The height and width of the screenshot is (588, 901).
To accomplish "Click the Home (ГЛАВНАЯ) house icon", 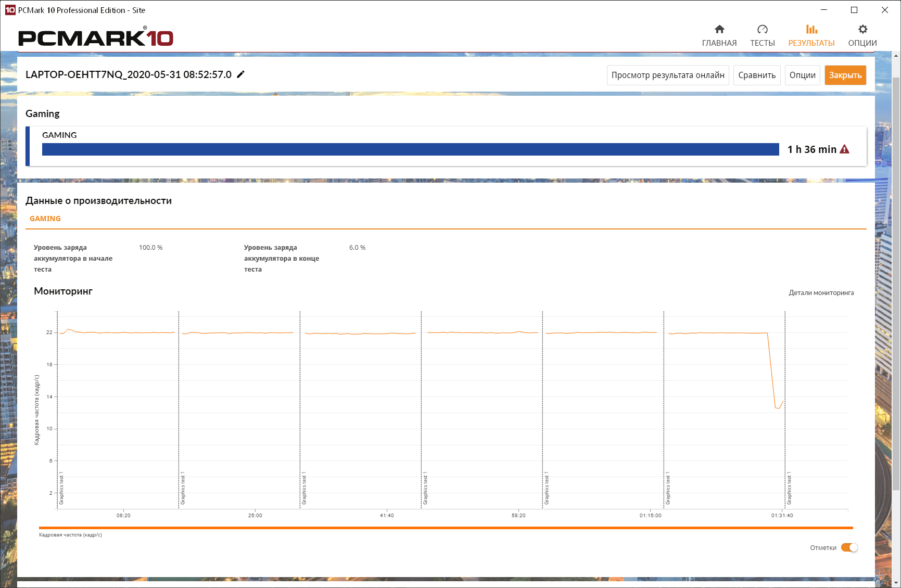I will tap(719, 29).
